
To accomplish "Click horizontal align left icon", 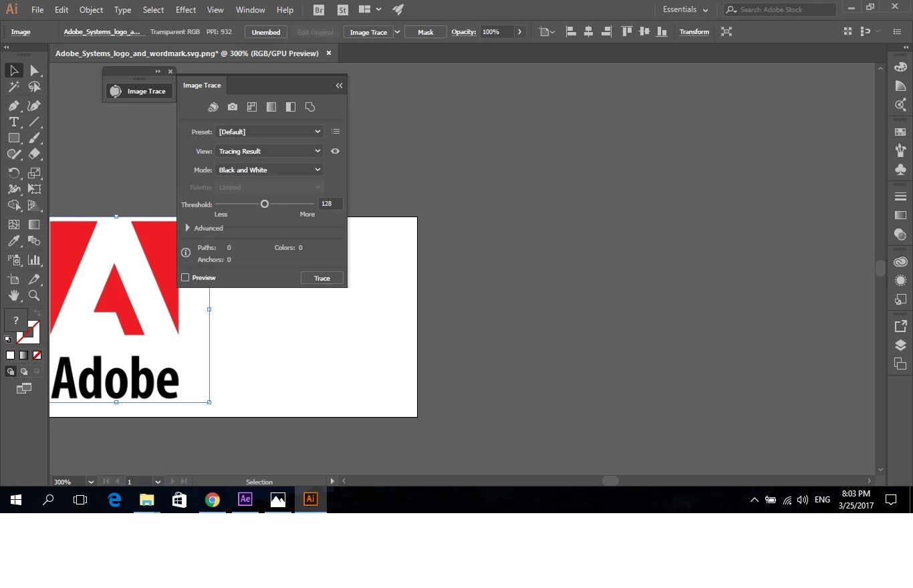I will click(x=571, y=31).
